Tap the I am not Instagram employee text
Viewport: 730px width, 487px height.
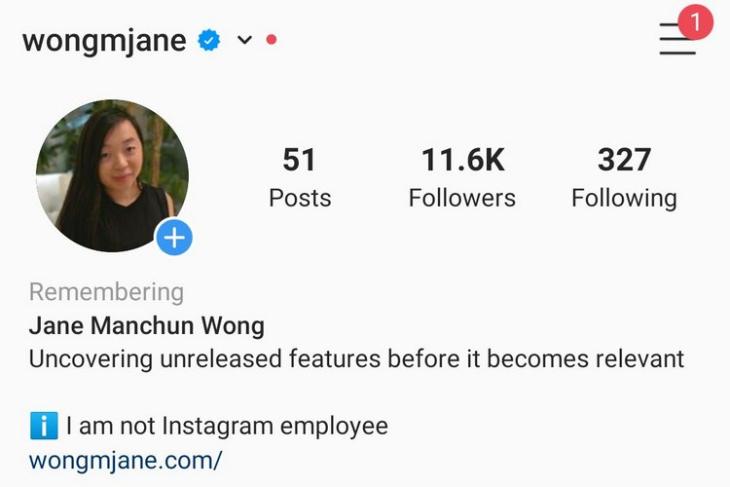click(227, 426)
